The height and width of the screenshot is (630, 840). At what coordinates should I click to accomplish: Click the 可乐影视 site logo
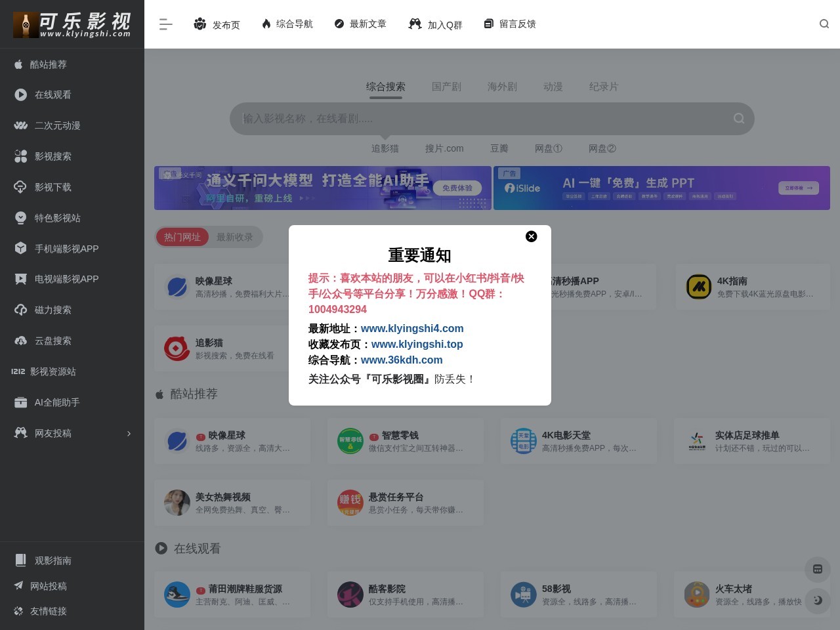(x=72, y=24)
